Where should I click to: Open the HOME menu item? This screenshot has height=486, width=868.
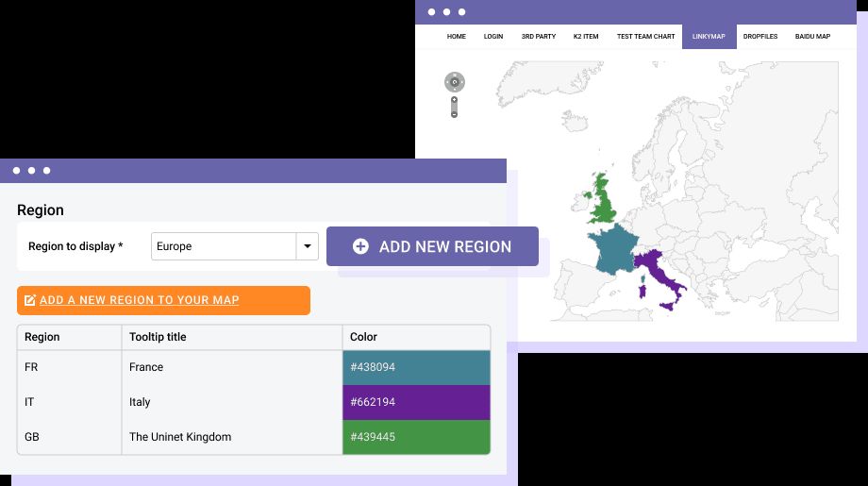click(x=456, y=37)
